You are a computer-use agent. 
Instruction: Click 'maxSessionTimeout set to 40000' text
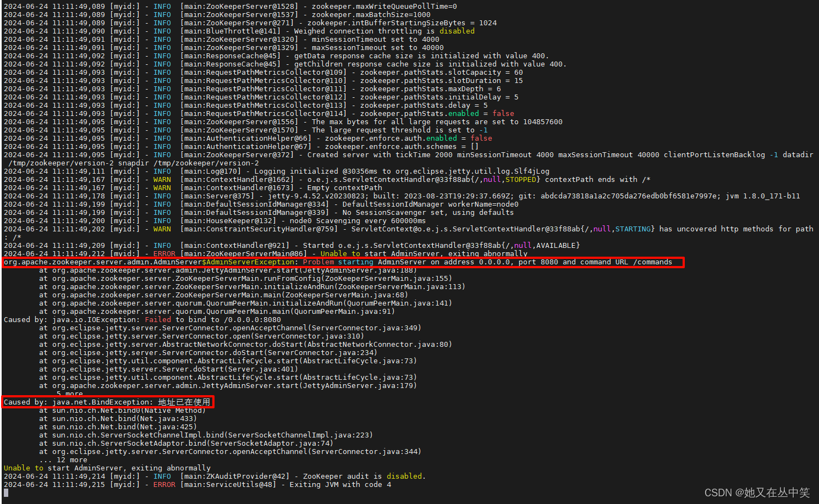pos(377,48)
